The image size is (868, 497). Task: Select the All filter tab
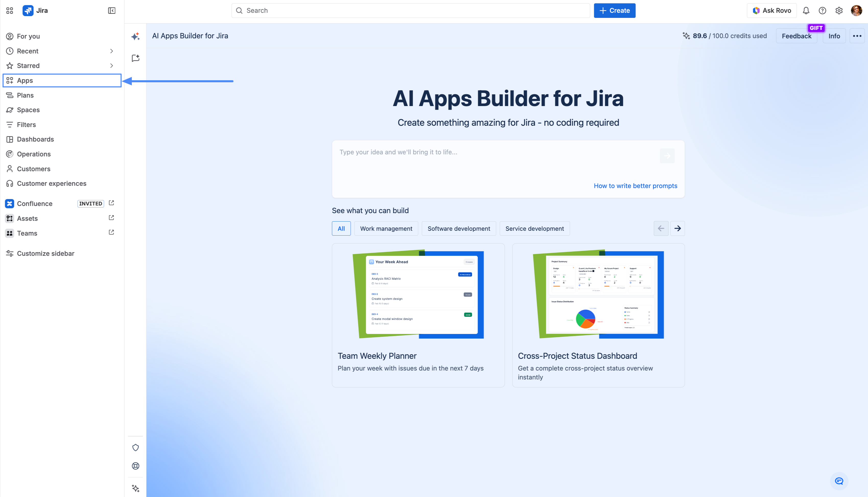[x=341, y=228]
